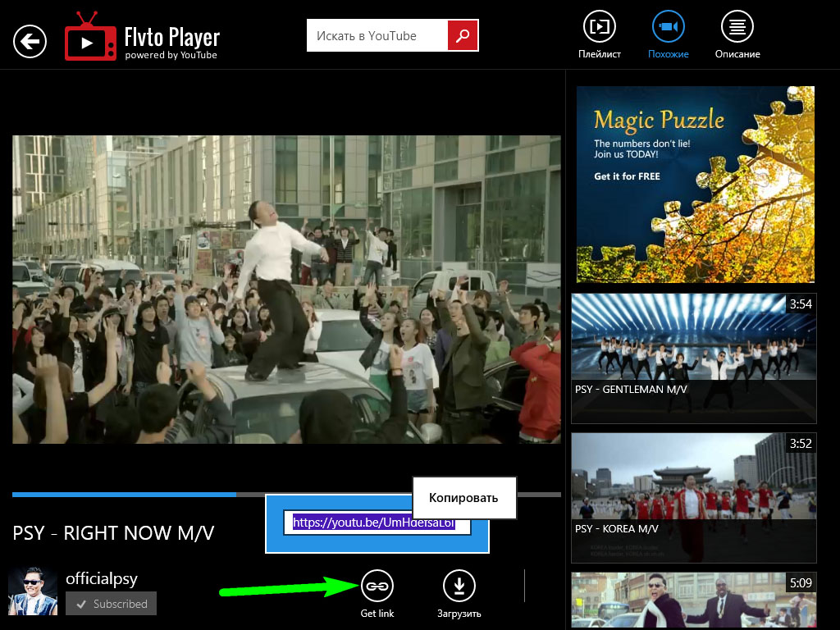Click the red search magnifier button
This screenshot has height=630, width=840.
coord(463,35)
